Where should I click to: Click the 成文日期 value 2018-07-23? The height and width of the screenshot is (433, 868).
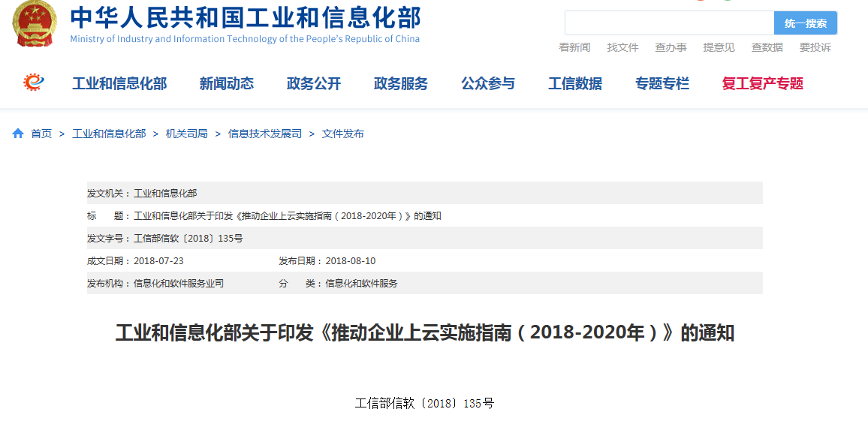click(159, 261)
